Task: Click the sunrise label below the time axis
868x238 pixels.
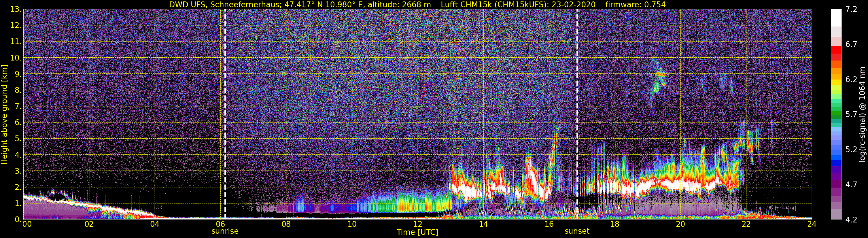Action: [x=225, y=231]
